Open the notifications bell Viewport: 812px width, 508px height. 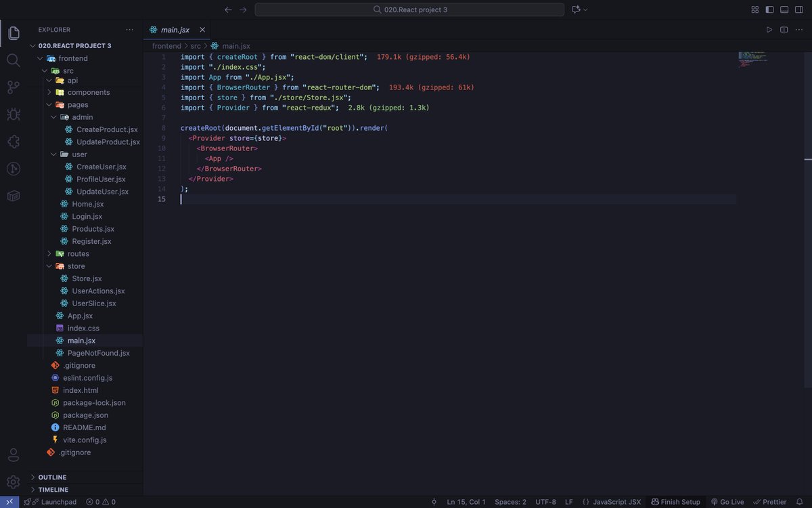pos(800,502)
